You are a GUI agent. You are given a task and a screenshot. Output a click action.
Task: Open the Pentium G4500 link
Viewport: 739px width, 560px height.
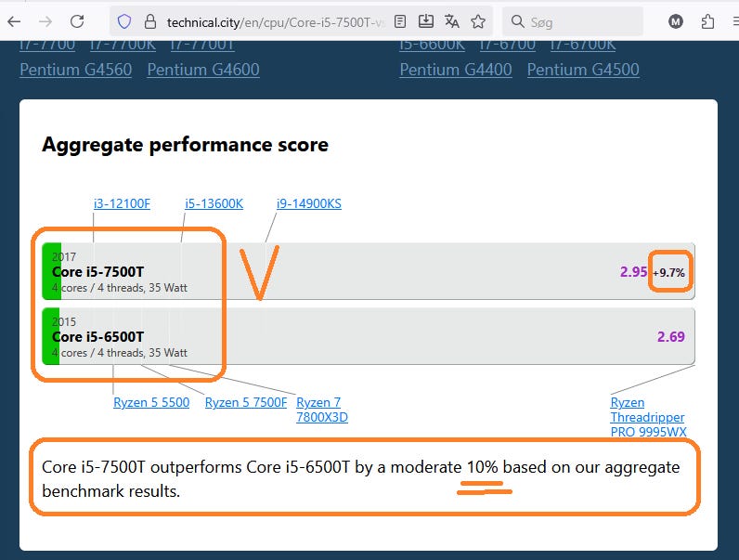pyautogui.click(x=583, y=70)
